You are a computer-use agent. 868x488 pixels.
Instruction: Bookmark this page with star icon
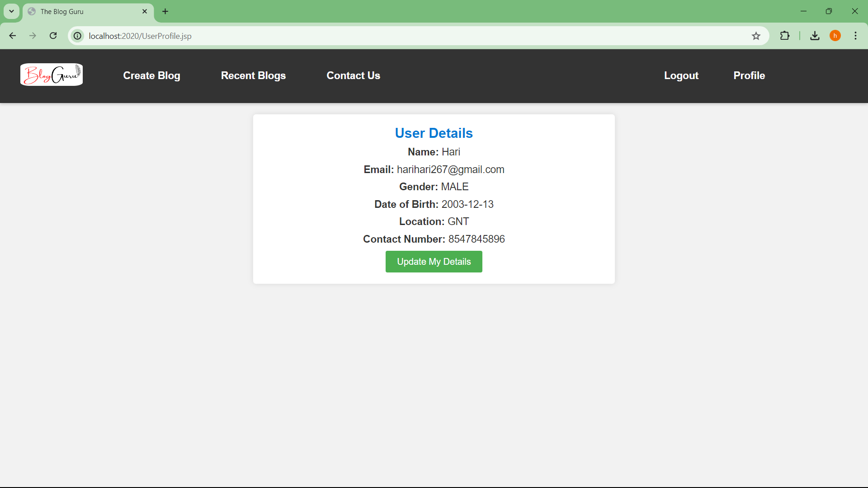tap(756, 36)
